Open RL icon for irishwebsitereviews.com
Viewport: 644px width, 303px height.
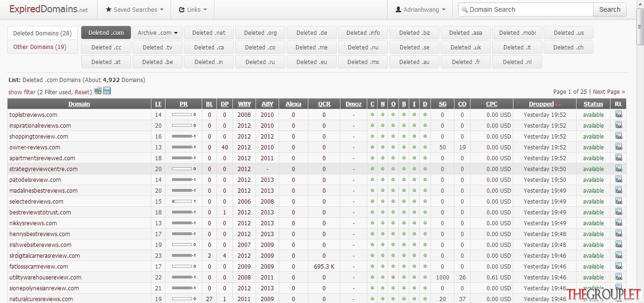pyautogui.click(x=619, y=245)
